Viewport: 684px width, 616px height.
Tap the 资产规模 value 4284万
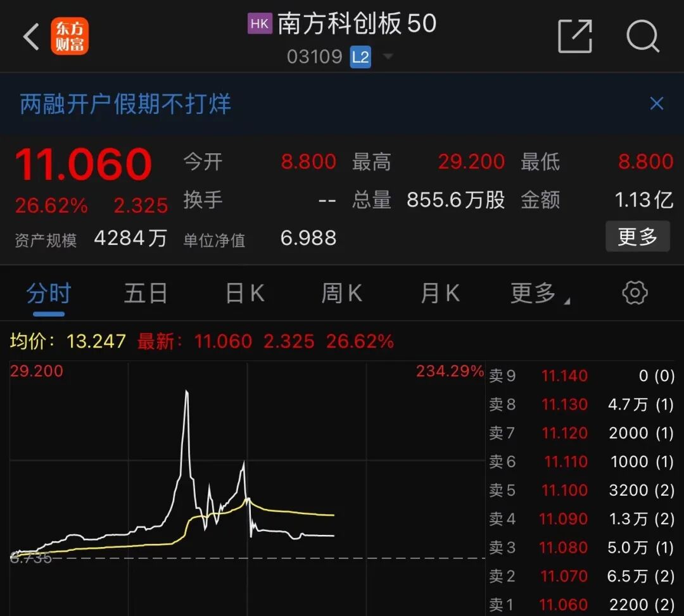[x=130, y=239]
